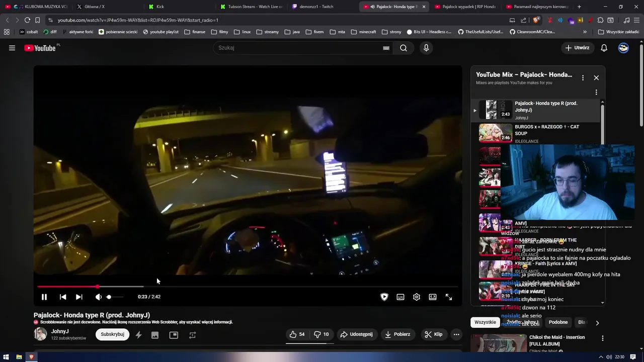Viewport: 644px width, 362px height.
Task: Open the browser main menu
Action: pos(636,20)
